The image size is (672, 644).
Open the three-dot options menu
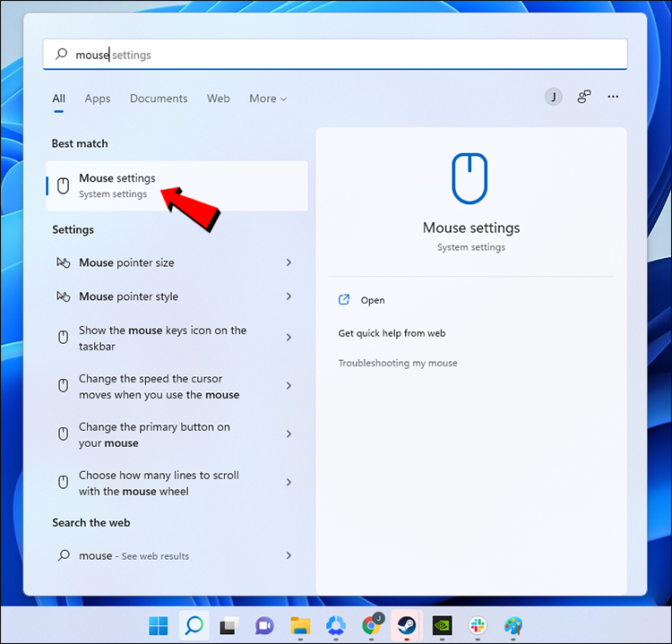pyautogui.click(x=613, y=97)
